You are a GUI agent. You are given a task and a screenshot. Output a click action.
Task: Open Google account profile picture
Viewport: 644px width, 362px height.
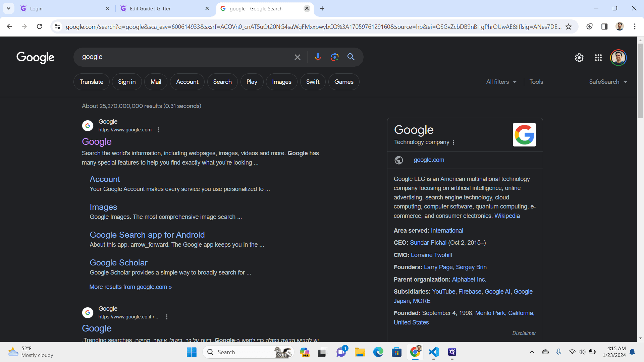[618, 58]
